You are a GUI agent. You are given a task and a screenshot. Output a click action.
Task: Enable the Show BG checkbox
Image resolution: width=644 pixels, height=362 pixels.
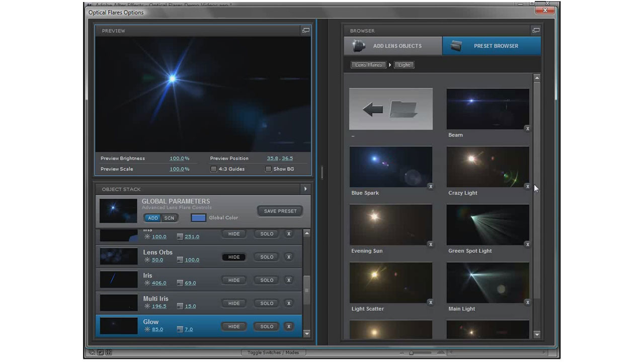[268, 169]
